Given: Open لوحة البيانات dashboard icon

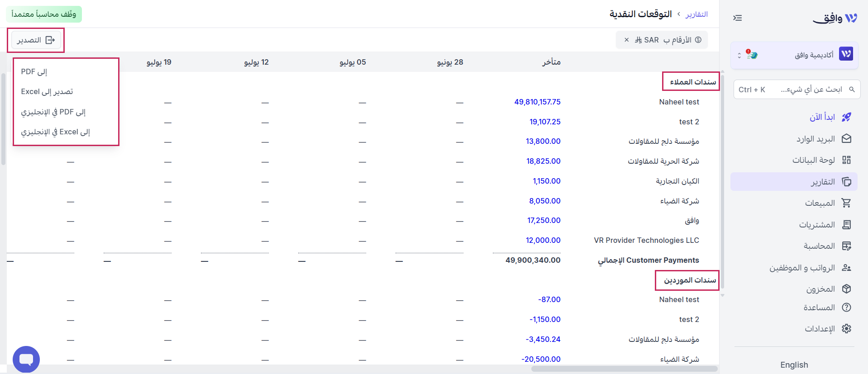Looking at the screenshot, I should pos(846,160).
